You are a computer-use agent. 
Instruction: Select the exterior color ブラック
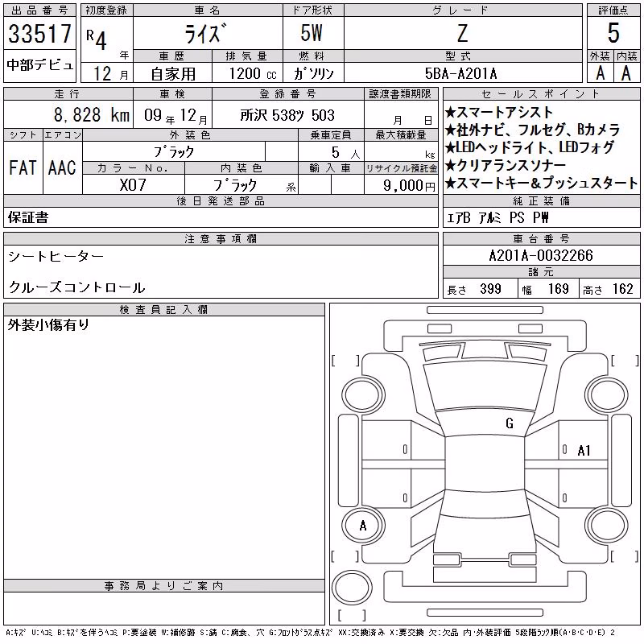point(174,152)
